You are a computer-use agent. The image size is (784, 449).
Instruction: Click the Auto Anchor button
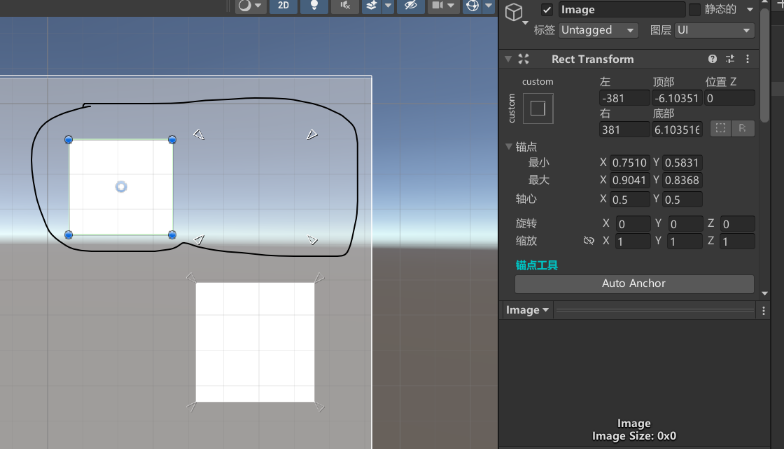pyautogui.click(x=634, y=284)
